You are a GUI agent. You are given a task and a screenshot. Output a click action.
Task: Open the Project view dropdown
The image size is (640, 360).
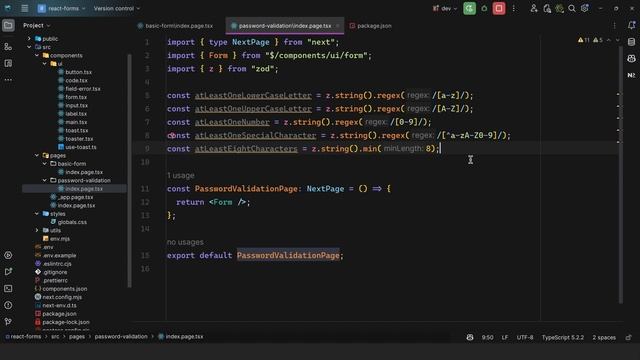pos(37,25)
